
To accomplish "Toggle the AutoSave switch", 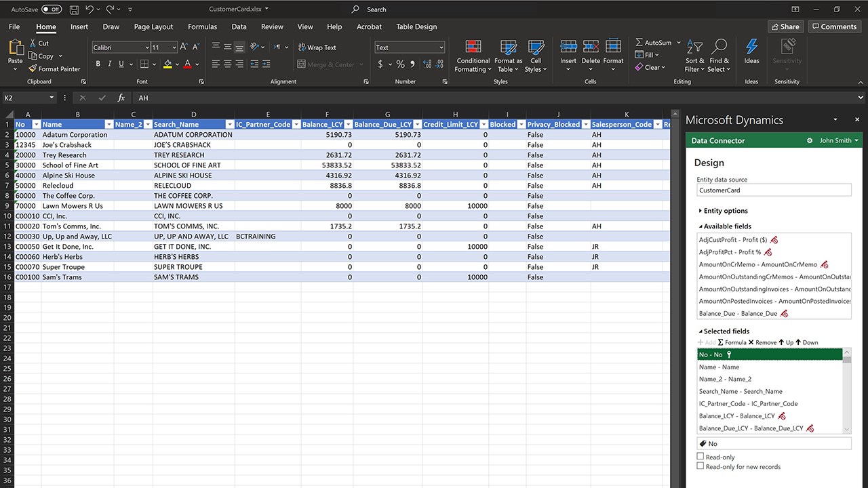I will (x=52, y=9).
